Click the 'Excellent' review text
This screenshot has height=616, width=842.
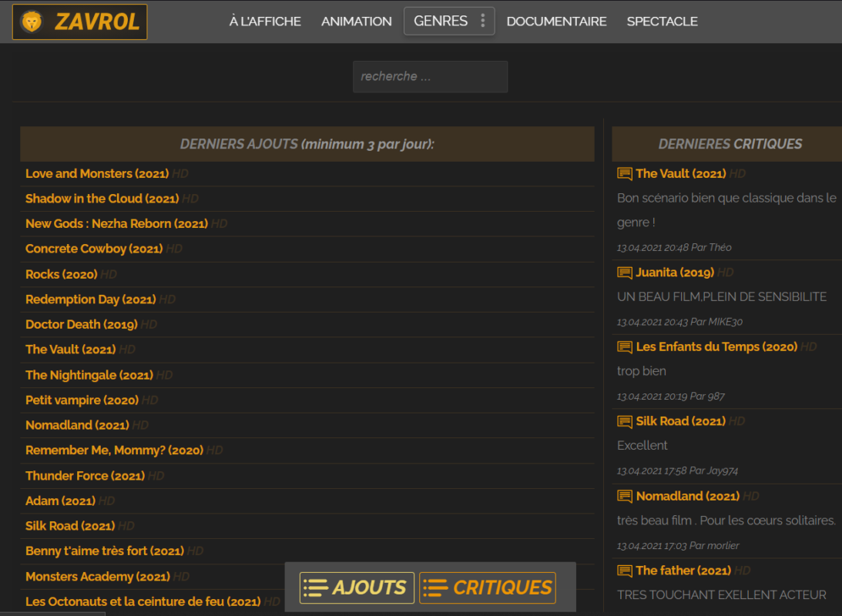pos(642,445)
